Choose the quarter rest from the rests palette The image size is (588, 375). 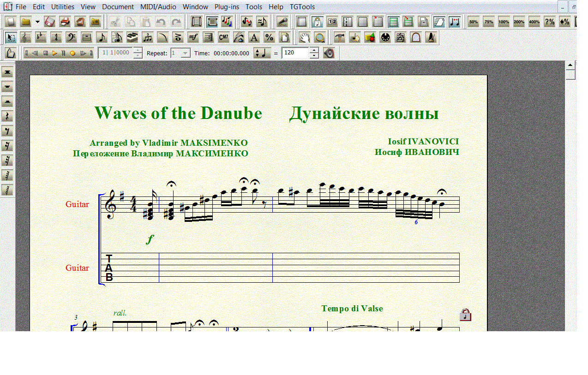[x=7, y=116]
